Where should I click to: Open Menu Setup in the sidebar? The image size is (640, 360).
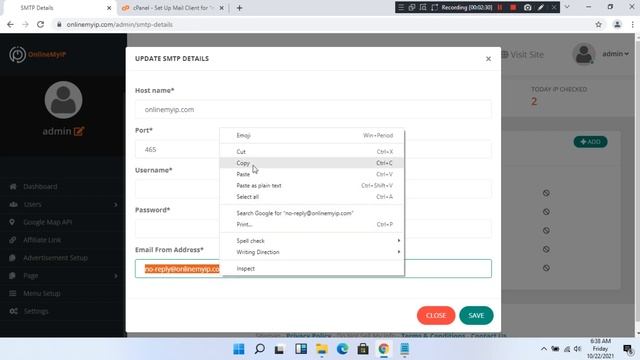point(42,293)
